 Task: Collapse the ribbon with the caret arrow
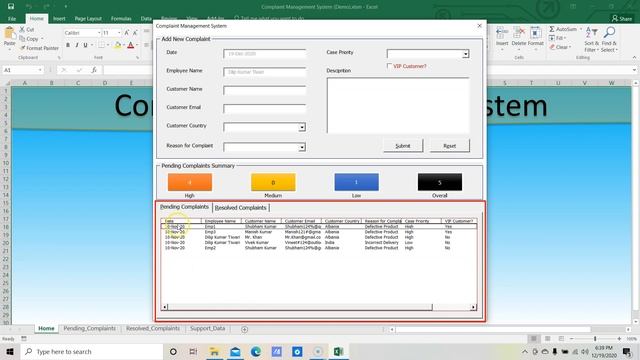pyautogui.click(x=634, y=58)
